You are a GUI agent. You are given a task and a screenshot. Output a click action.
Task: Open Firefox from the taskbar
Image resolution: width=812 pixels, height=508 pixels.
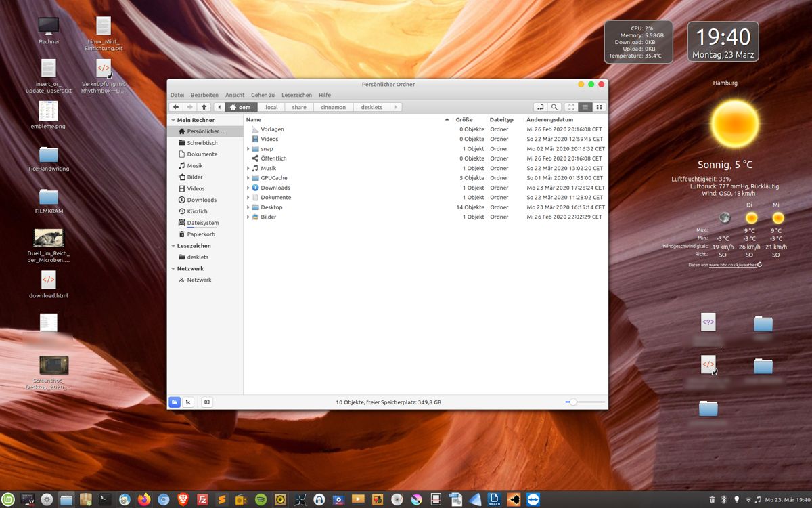coord(144,500)
